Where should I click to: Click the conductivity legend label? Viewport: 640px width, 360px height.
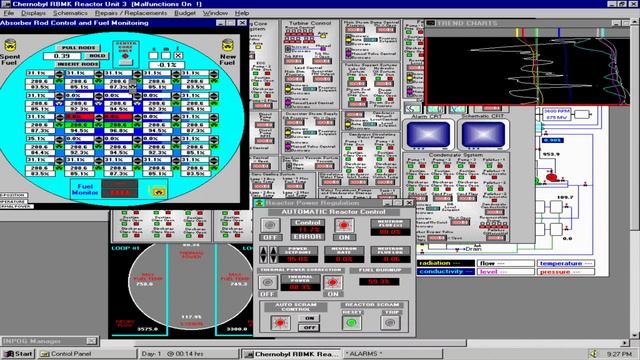click(447, 271)
